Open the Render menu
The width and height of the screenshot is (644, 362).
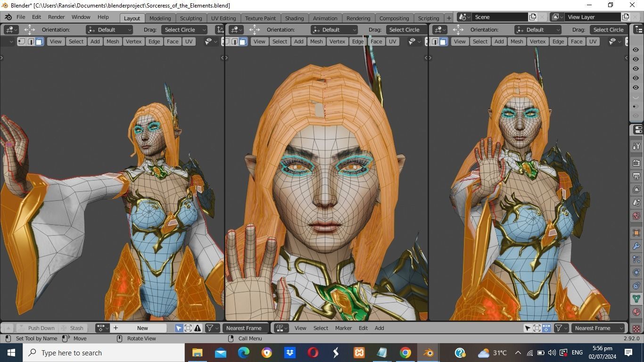pos(56,17)
